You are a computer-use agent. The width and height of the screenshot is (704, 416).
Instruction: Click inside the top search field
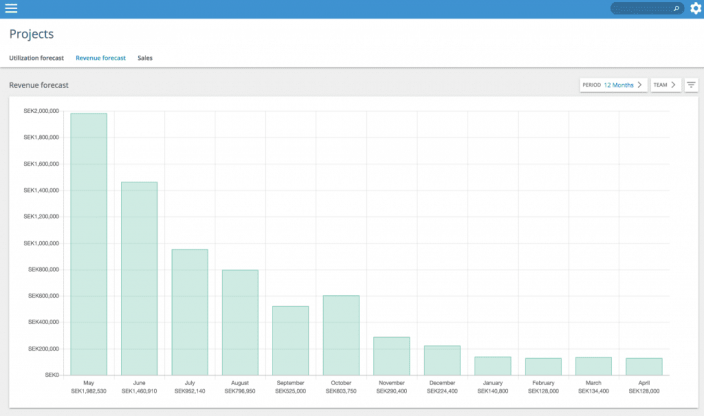642,8
